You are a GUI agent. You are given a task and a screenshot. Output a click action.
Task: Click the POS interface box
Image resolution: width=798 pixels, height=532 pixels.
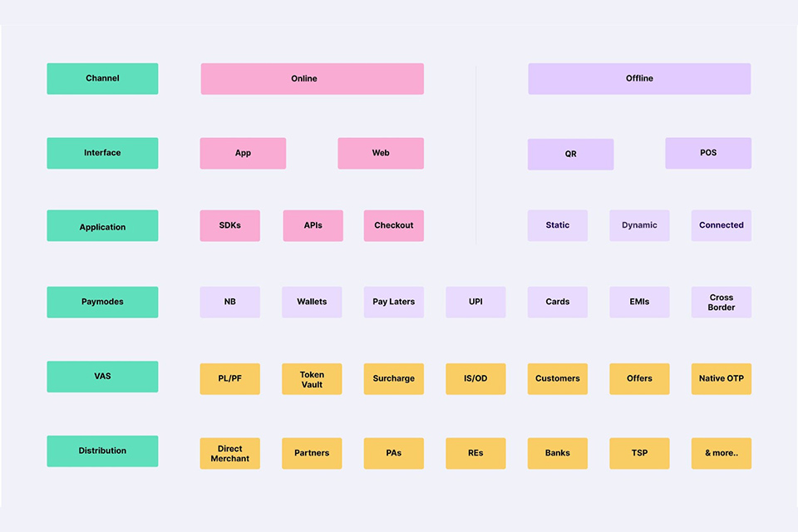[x=708, y=153]
